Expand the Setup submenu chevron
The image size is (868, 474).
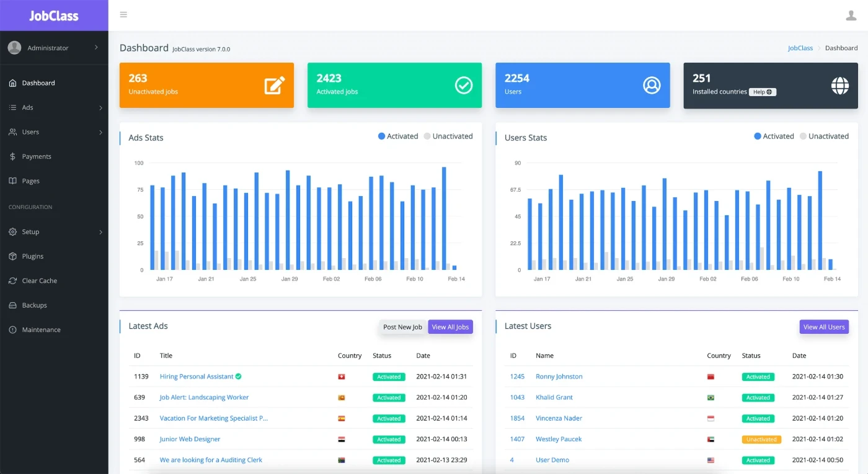click(x=100, y=232)
